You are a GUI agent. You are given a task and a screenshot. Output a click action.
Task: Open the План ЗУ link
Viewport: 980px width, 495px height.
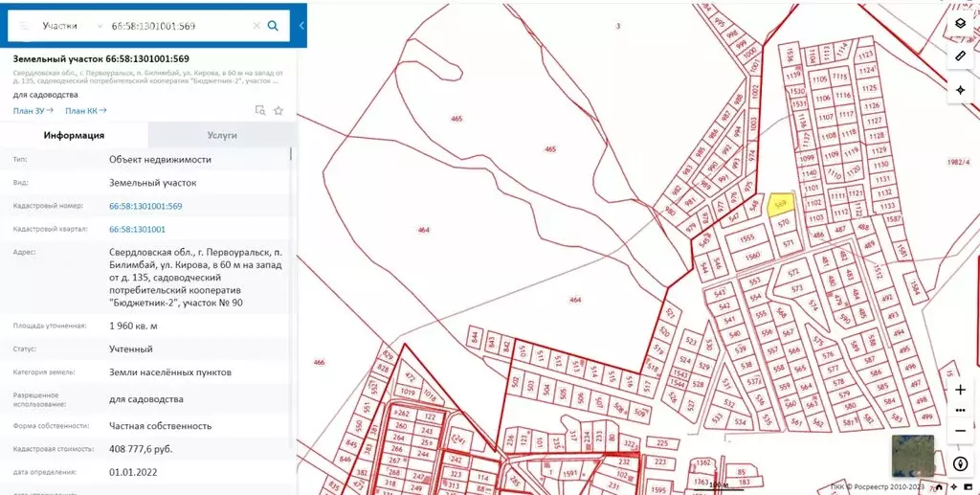33,111
